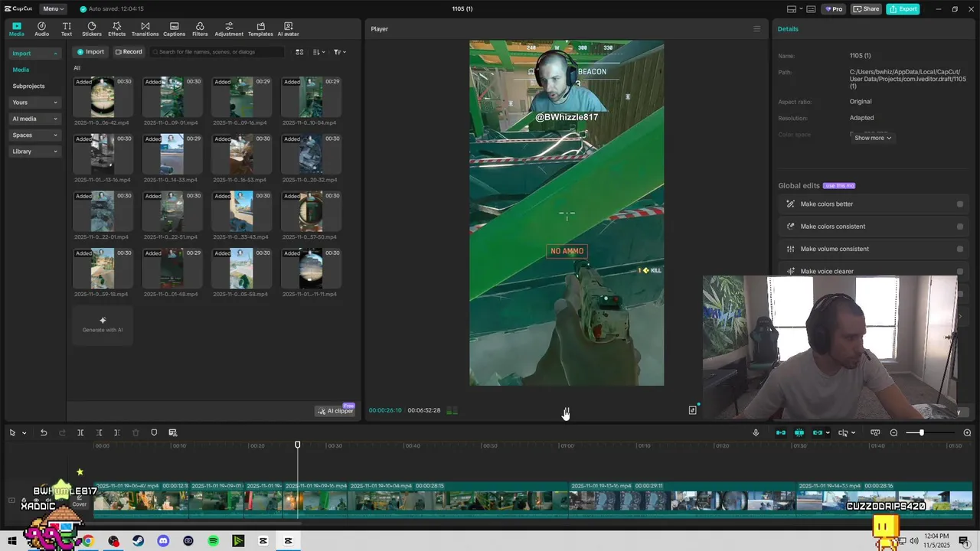Click the Record button
Viewport: 980px width, 551px height.
[x=129, y=52]
